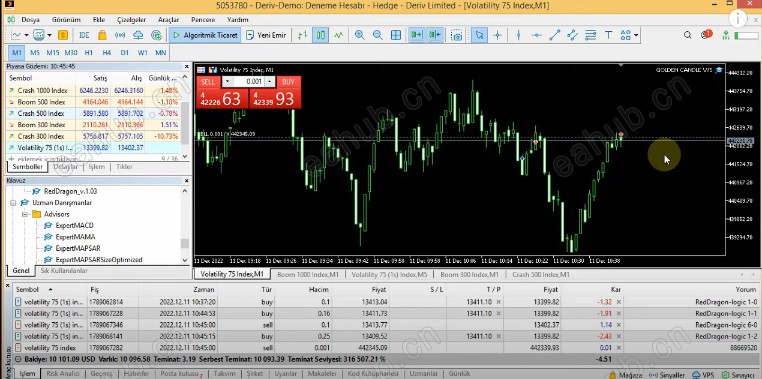Select the Fibonacci Retracement tool
This screenshot has width=762, height=379.
click(x=590, y=35)
